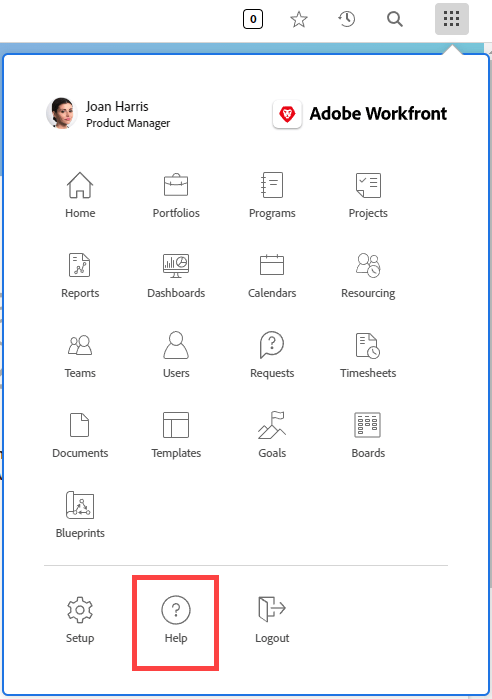The image size is (492, 699).
Task: Open Calendars
Action: click(272, 275)
